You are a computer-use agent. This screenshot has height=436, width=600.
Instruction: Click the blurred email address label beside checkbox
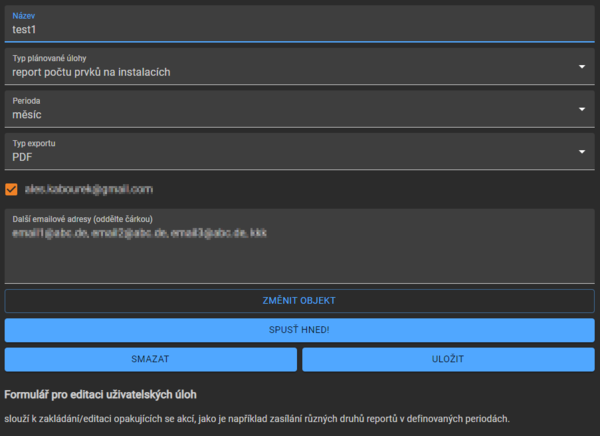[x=89, y=189]
